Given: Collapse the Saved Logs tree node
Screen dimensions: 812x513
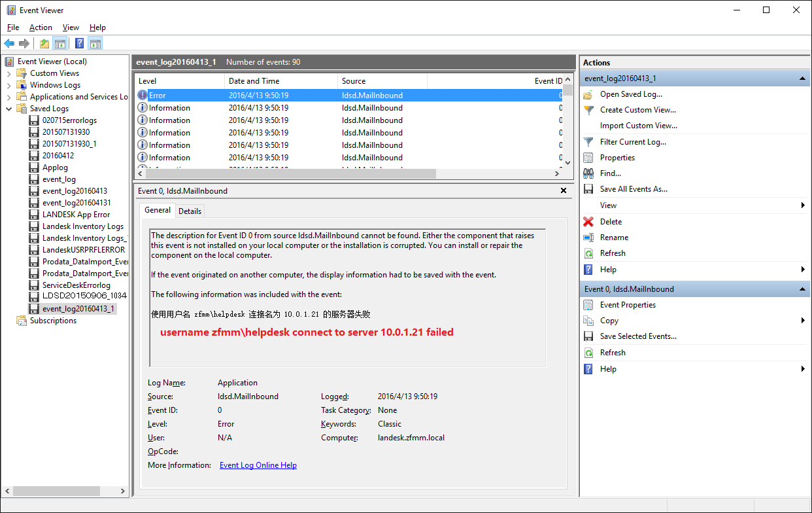Looking at the screenshot, I should point(9,109).
